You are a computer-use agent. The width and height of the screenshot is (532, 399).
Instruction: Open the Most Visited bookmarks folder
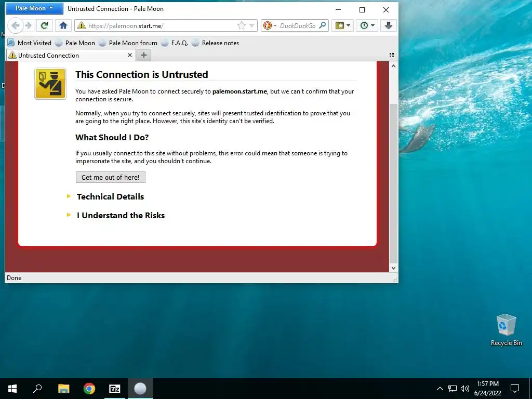click(x=30, y=43)
